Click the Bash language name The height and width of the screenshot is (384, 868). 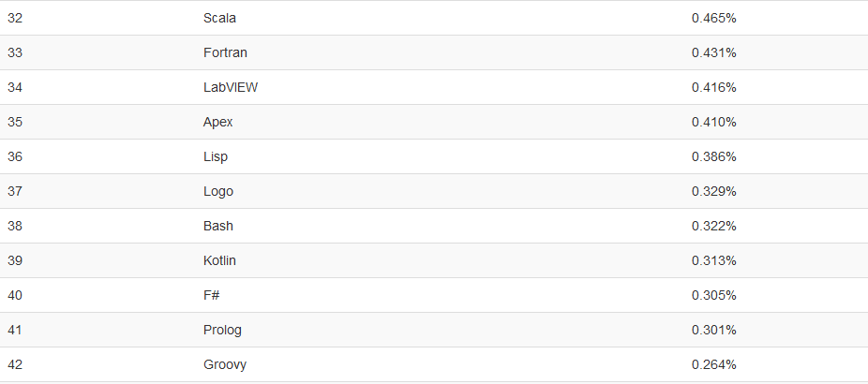[218, 226]
